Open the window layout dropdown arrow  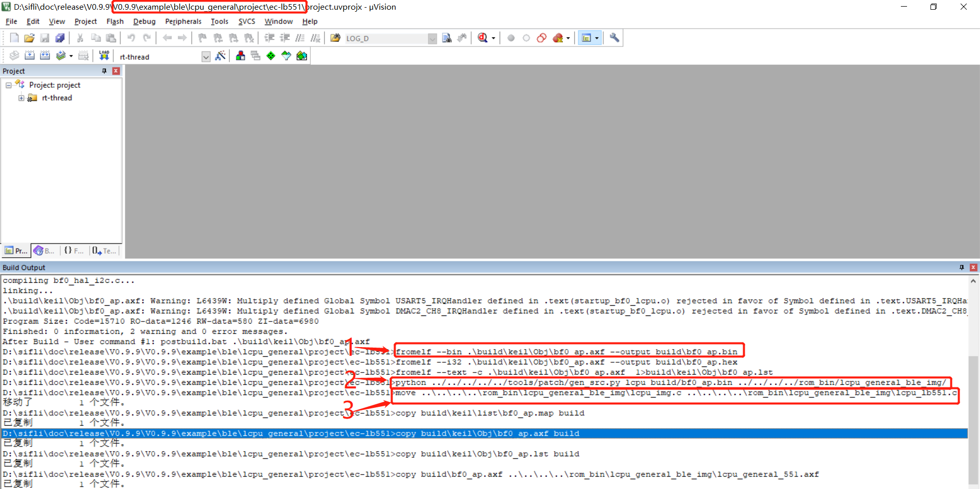(x=597, y=38)
